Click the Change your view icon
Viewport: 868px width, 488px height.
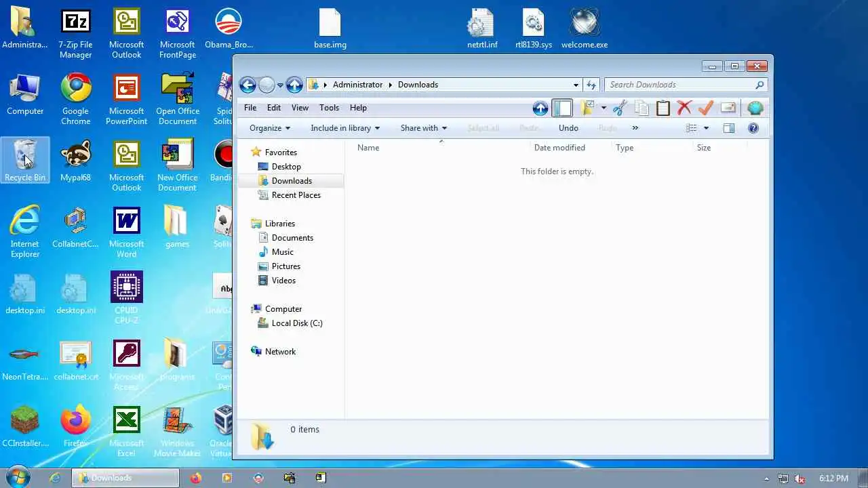tap(691, 128)
